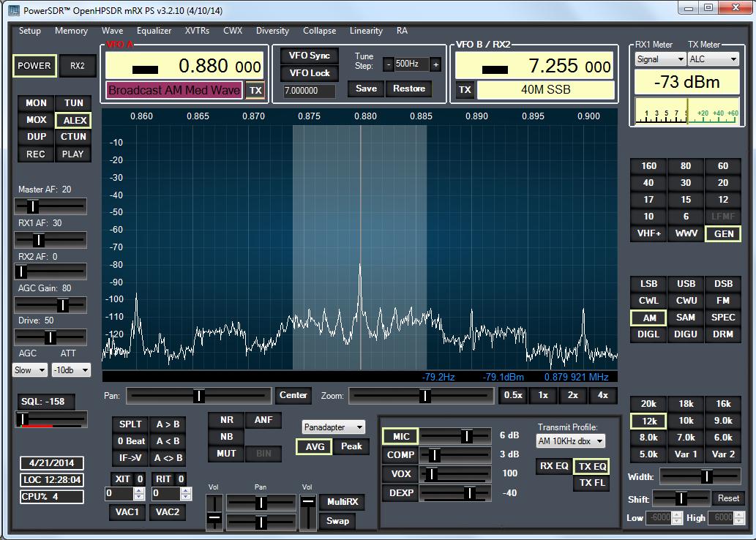Image resolution: width=756 pixels, height=540 pixels.
Task: Open the AGC Slow dropdown
Action: click(x=30, y=370)
